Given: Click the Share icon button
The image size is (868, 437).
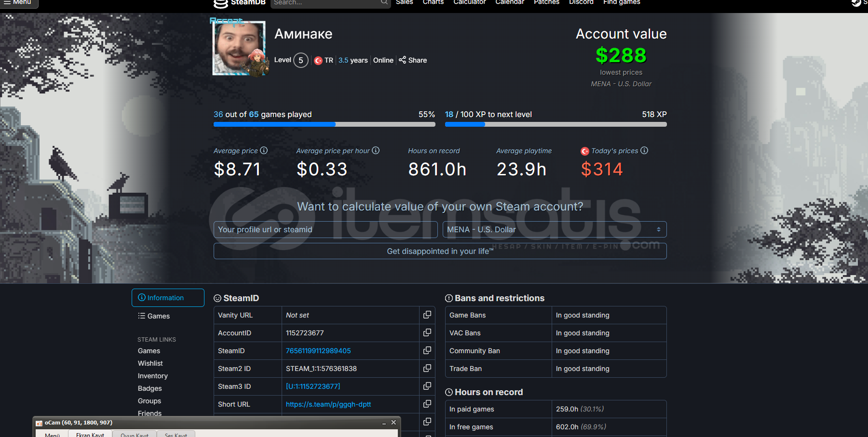Looking at the screenshot, I should point(413,60).
